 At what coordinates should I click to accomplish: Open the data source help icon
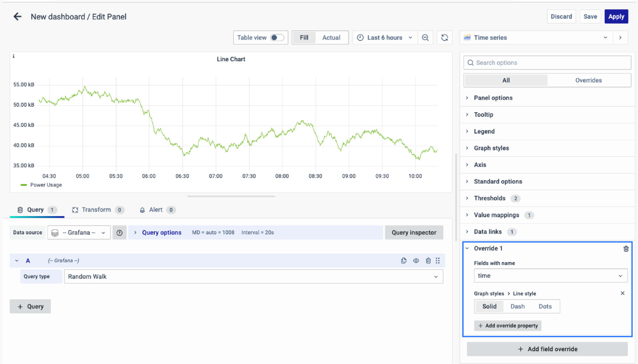coord(119,233)
